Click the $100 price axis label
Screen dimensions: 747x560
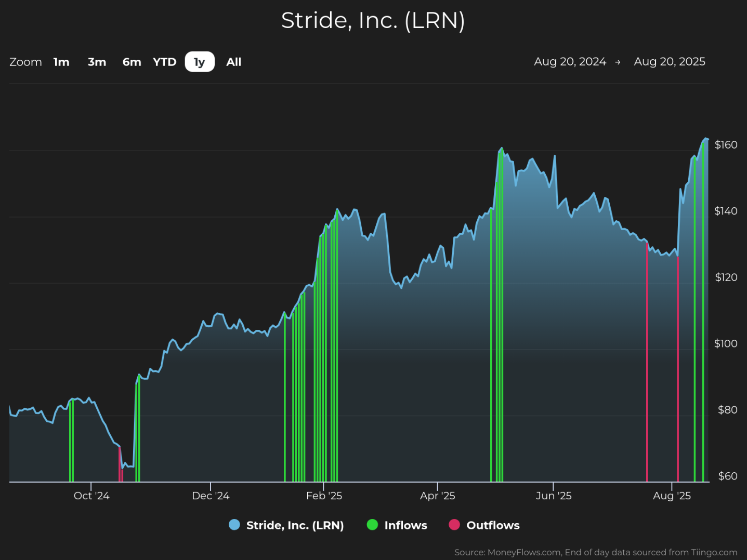726,343
